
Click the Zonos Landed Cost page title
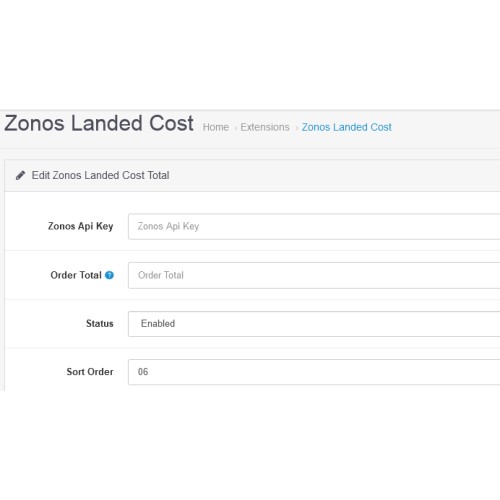[99, 123]
